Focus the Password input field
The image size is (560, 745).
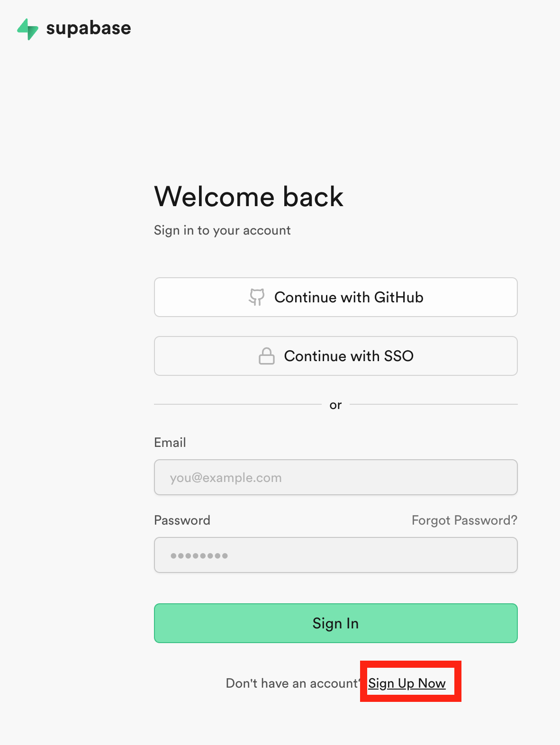point(336,555)
